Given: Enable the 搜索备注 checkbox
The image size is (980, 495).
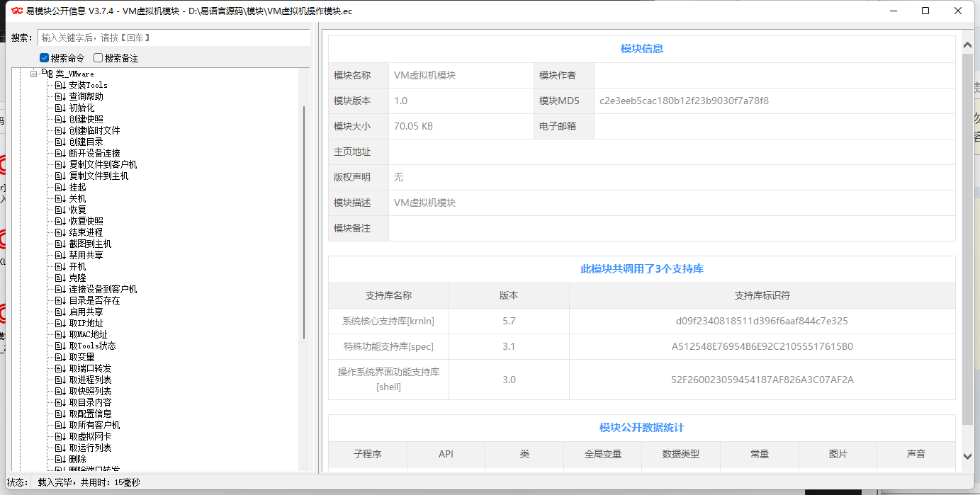Looking at the screenshot, I should [98, 58].
